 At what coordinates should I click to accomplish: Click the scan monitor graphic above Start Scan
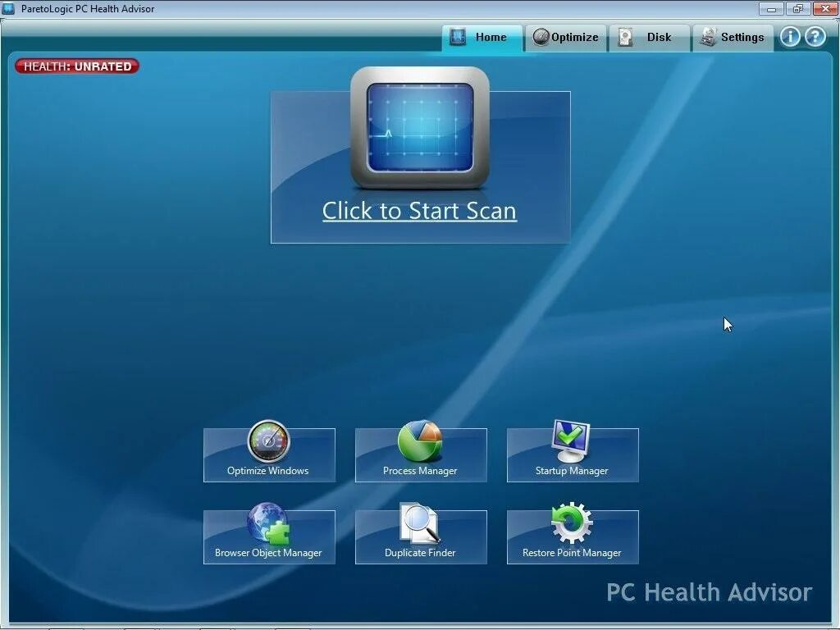point(419,131)
